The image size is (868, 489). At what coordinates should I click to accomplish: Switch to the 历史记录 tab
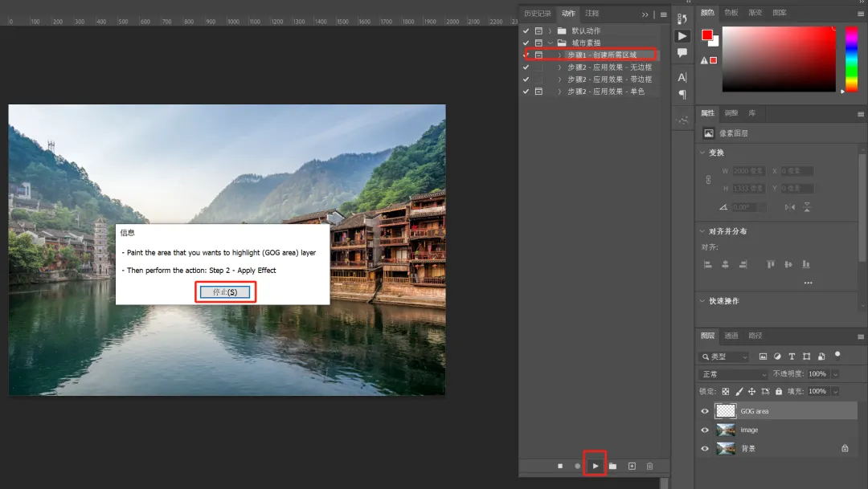(x=538, y=14)
